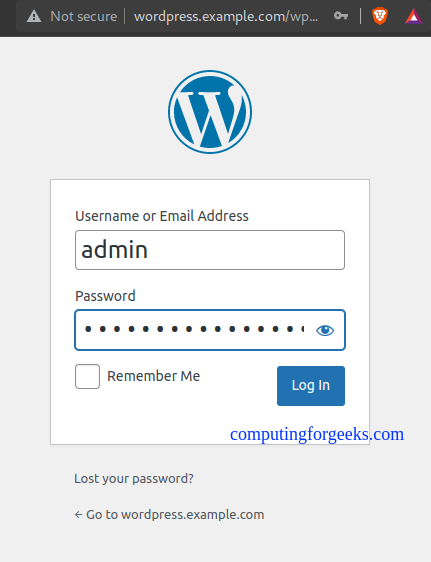Open the Lost your password? link
431x562 pixels.
(134, 478)
